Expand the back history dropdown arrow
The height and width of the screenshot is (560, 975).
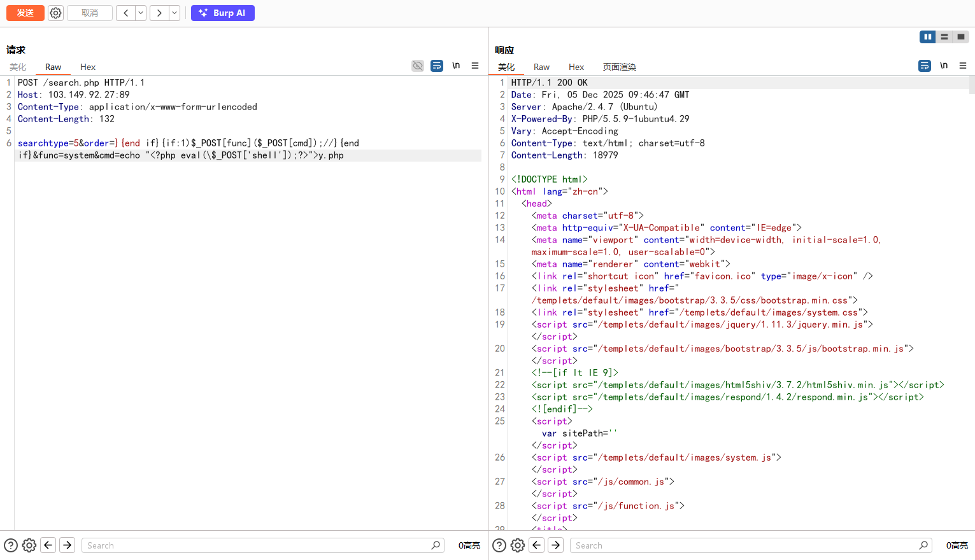tap(141, 13)
